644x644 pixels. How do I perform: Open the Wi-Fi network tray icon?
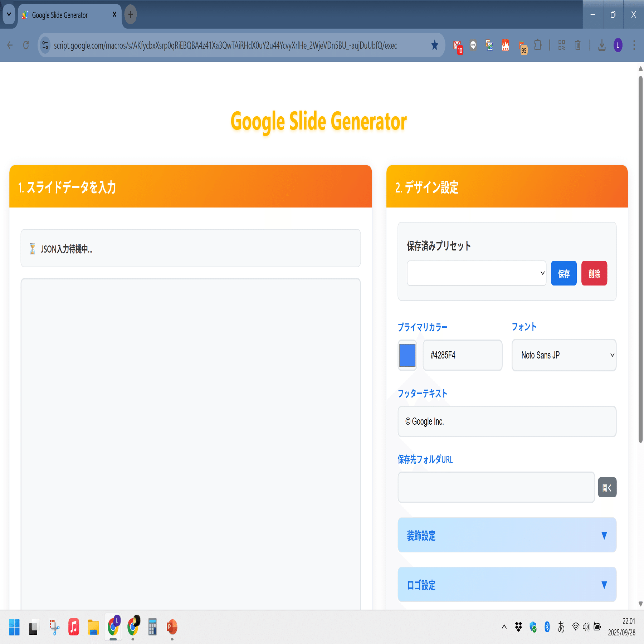point(576,627)
